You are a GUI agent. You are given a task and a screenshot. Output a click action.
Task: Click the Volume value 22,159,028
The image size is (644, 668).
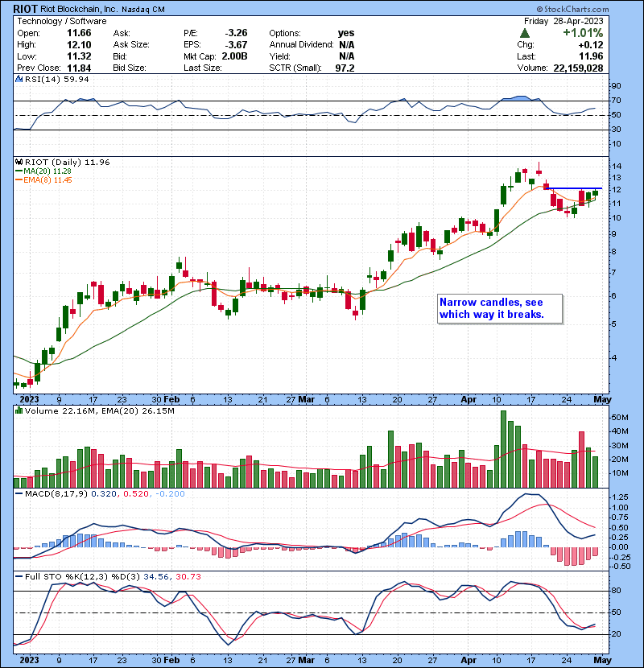tap(578, 68)
